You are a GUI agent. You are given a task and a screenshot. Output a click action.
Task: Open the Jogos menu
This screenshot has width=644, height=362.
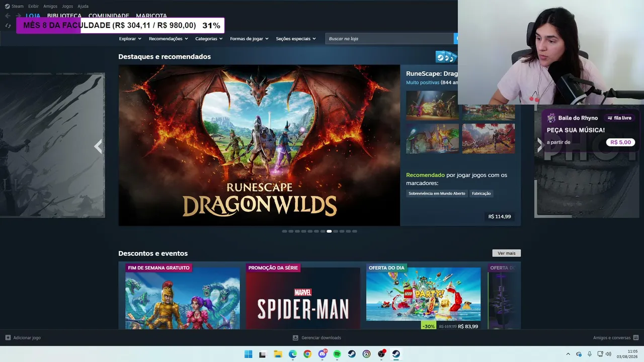67,7
